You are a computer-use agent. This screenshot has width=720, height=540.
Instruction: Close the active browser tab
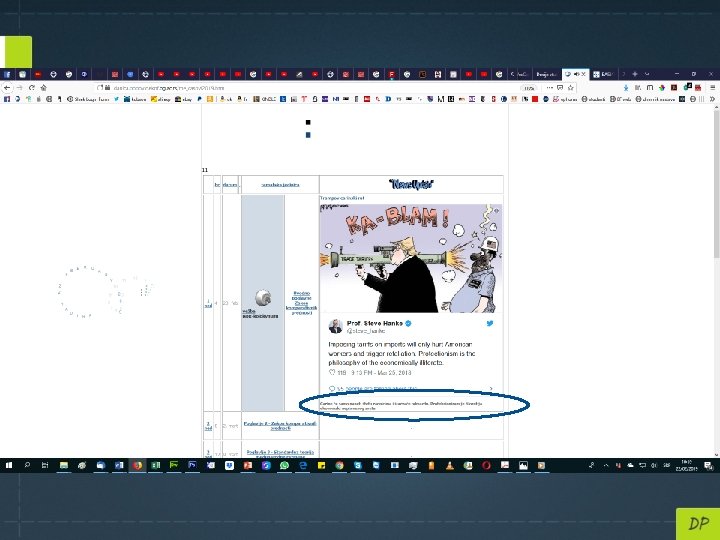point(584,74)
